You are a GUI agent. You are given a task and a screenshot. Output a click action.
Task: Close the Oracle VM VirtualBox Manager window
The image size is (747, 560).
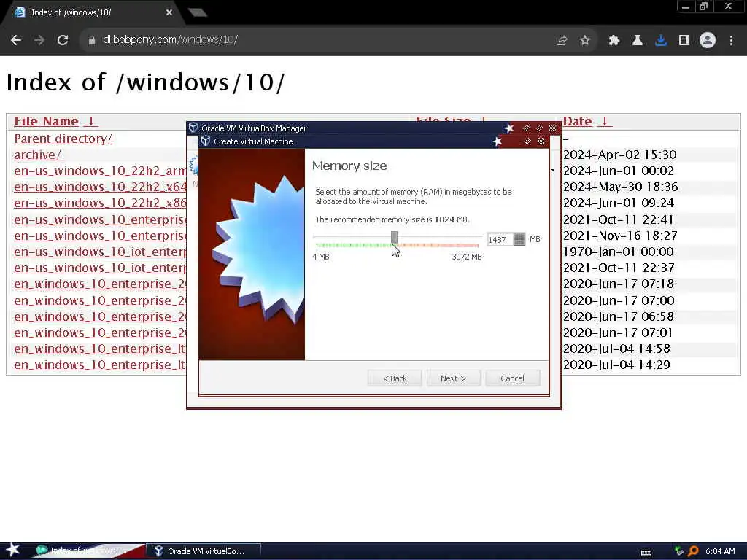tap(552, 128)
